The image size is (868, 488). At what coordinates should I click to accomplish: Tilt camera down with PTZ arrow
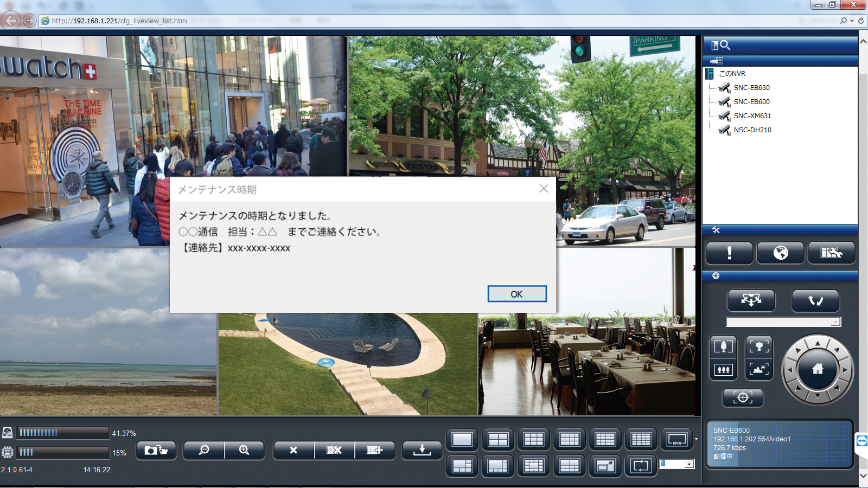pyautogui.click(x=818, y=397)
